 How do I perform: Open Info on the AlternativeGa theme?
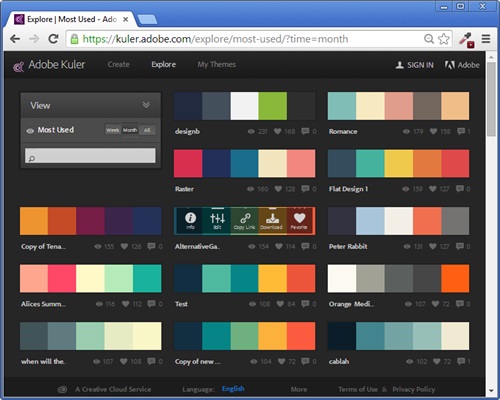(x=190, y=221)
